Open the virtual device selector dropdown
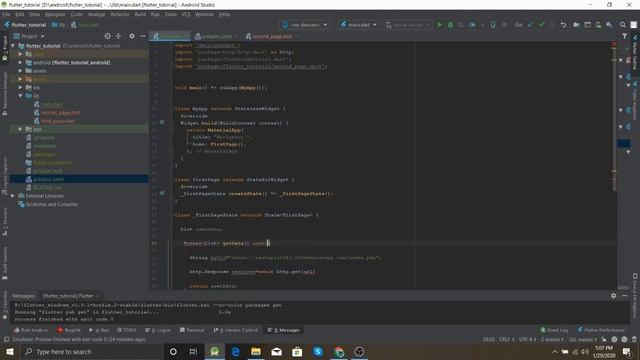Screen dimensions: 640x360 [407, 25]
